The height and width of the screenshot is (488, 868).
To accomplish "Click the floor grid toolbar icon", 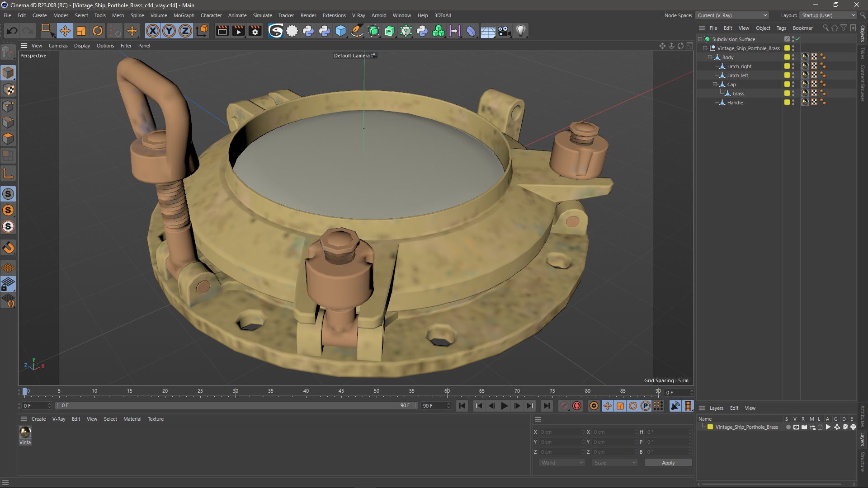I will click(x=488, y=31).
